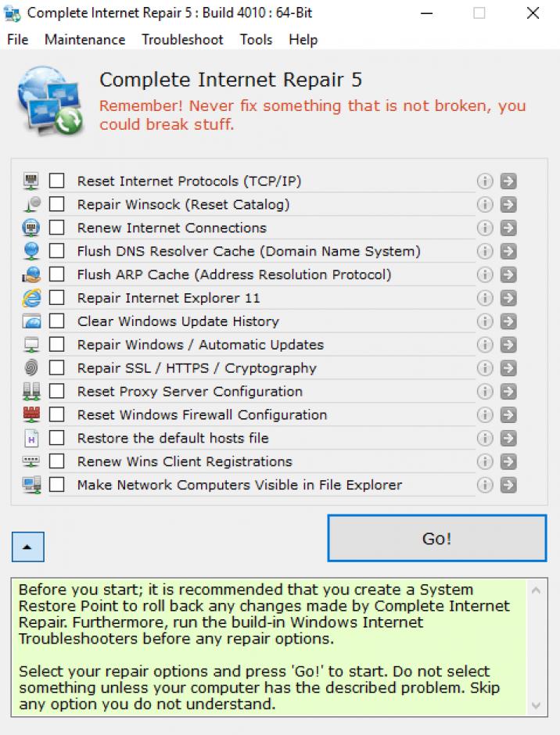Click arrow icon beside Reset Windows Firewall Configuration
The width and height of the screenshot is (560, 735).
(x=508, y=415)
